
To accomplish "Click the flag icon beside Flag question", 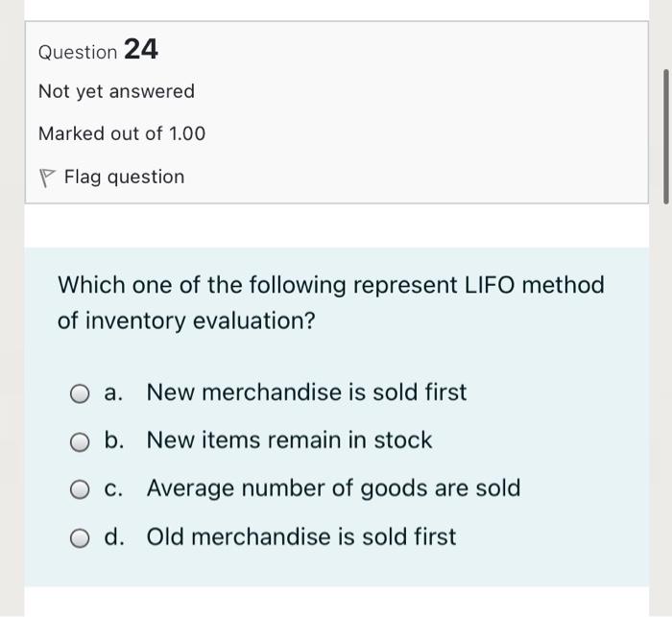I will [46, 178].
